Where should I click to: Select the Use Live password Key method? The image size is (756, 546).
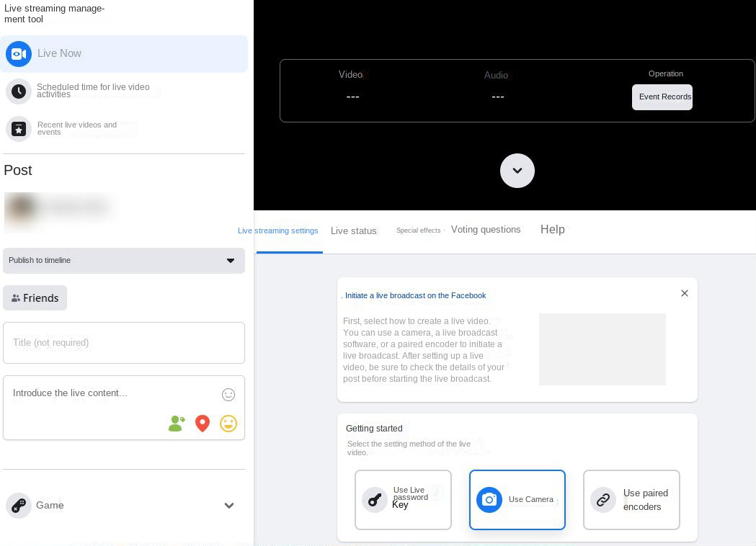403,500
